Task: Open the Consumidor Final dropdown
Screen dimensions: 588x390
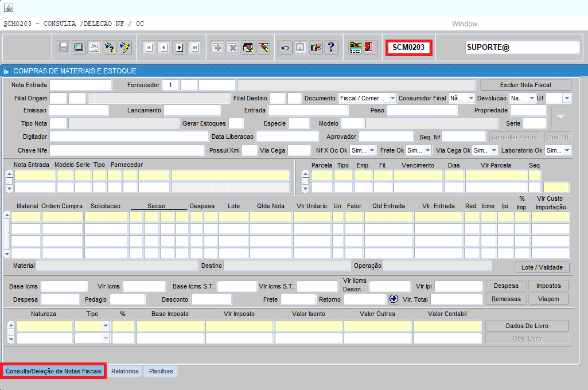Action: pyautogui.click(x=471, y=98)
